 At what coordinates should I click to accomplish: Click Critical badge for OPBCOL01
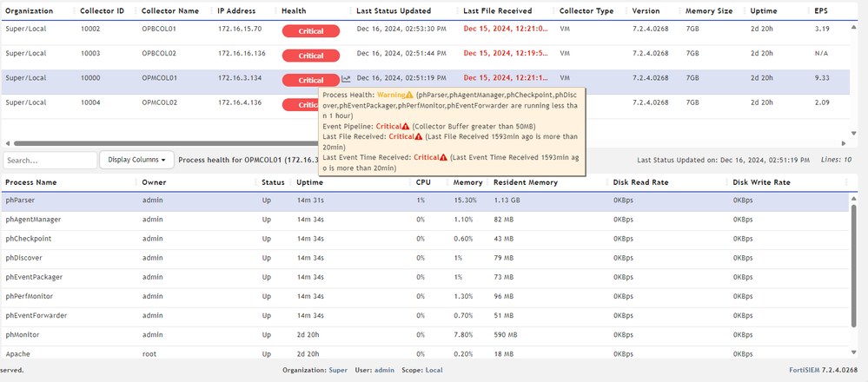(x=310, y=31)
